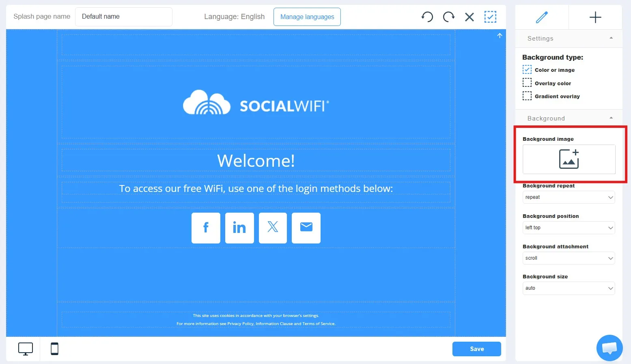Click the up arrow at canvas corner
Screen dimensions: 631x364
500,36
